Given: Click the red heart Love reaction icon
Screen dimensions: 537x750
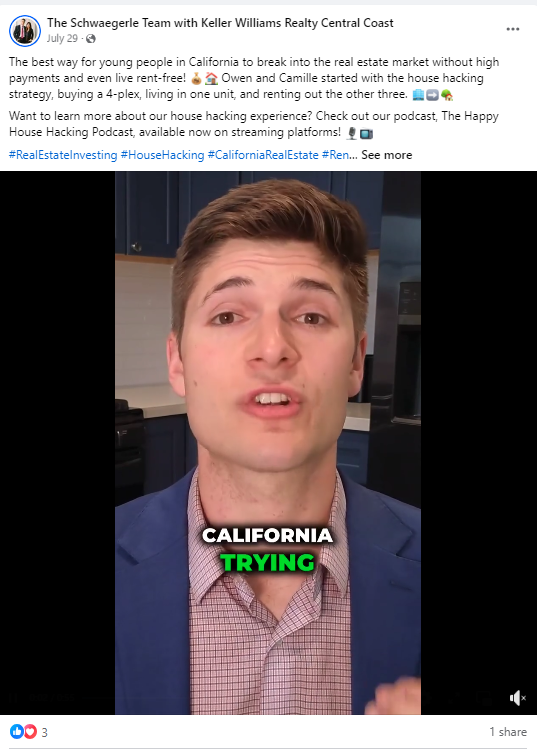Looking at the screenshot, I should 30,731.
